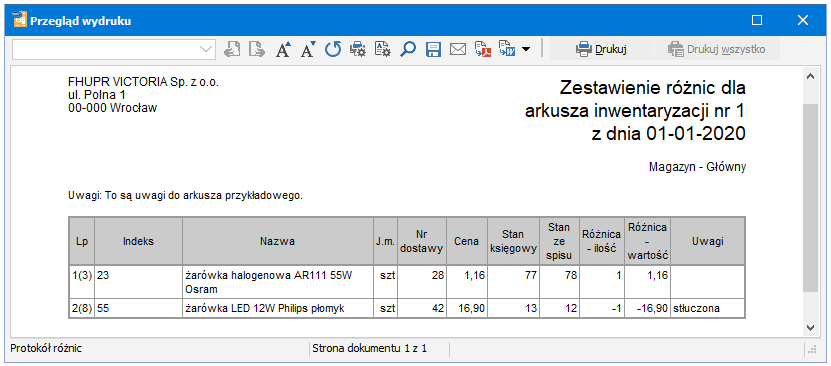
Task: Click delivery number '28' cell
Action: pyautogui.click(x=422, y=282)
